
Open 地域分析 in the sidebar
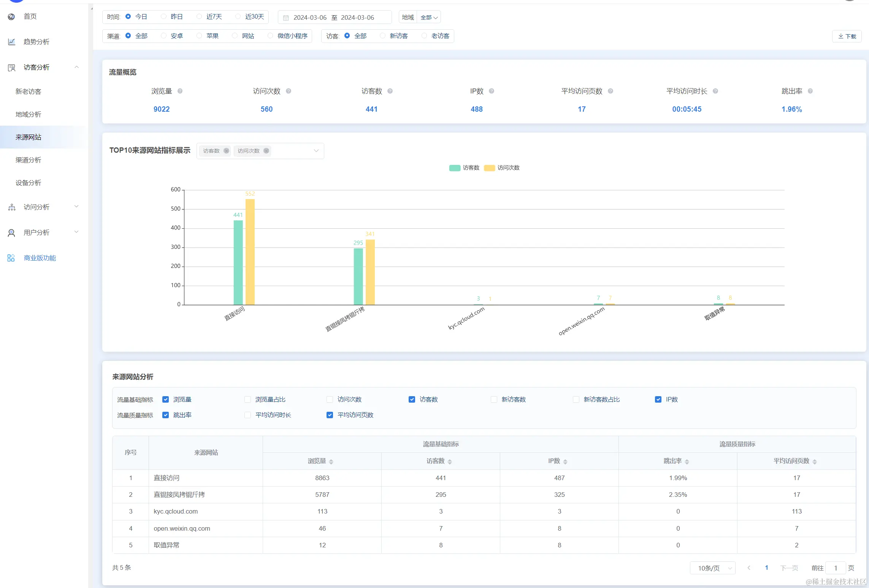point(29,114)
